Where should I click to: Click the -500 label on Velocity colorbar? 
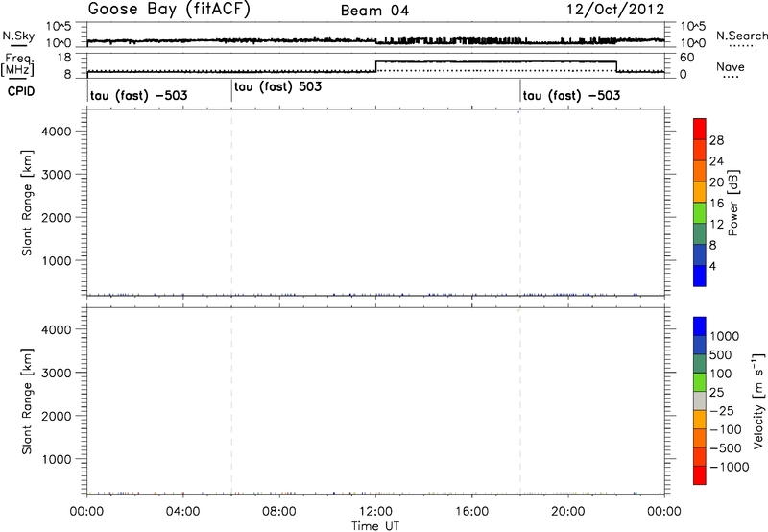725,448
